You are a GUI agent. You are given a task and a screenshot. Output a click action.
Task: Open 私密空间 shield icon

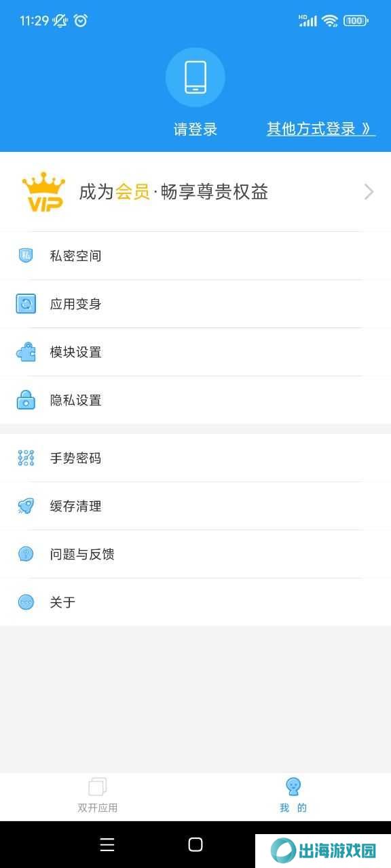(x=26, y=256)
